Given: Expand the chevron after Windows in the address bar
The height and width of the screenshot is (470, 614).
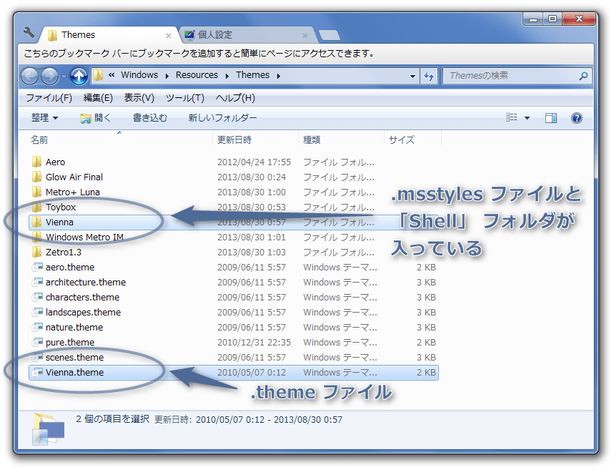Looking at the screenshot, I should click(167, 76).
